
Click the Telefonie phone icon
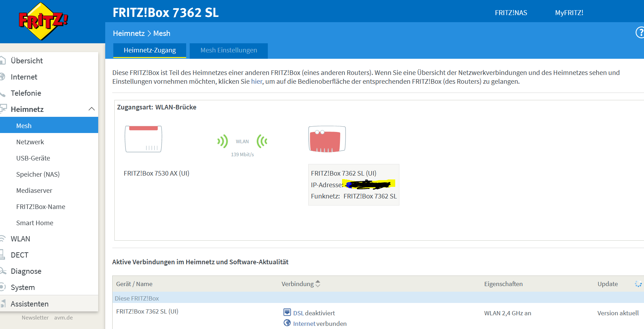tap(2, 93)
